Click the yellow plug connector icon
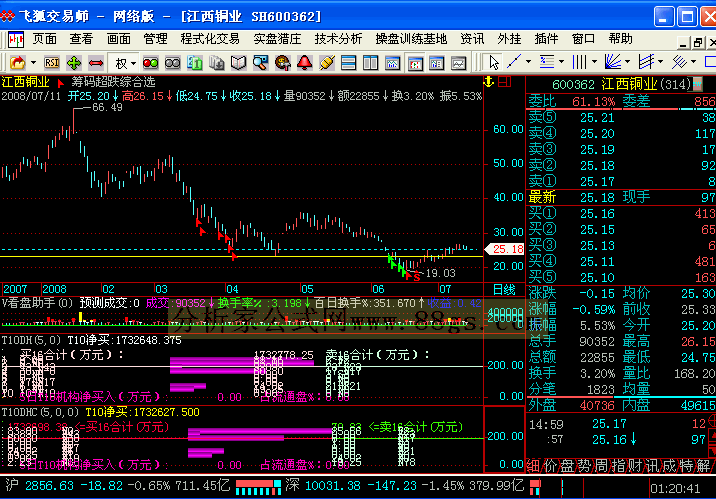Screen dimensions: 716x499 coord(326,63)
